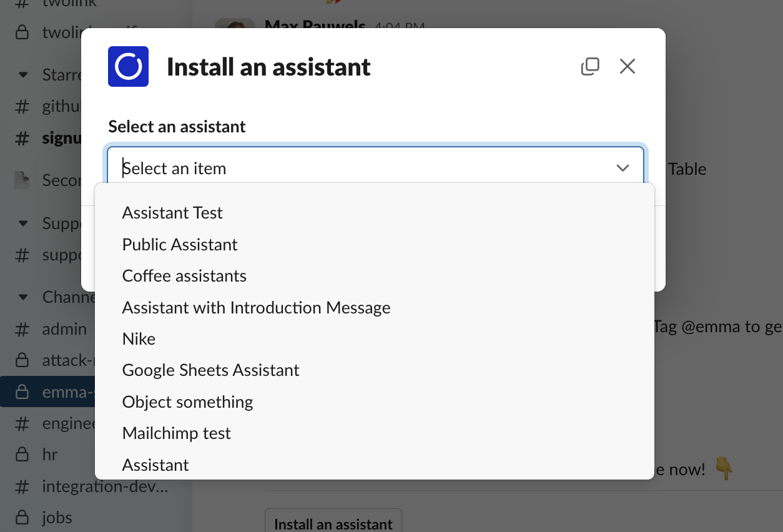Choose Public Assistant option

(180, 245)
